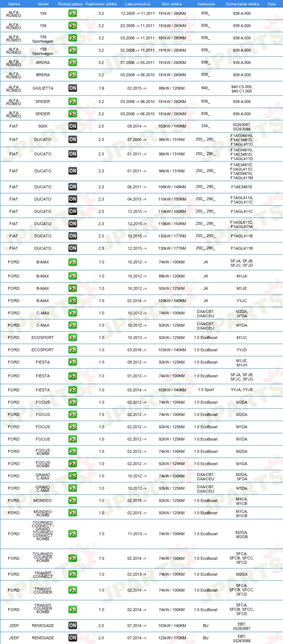The width and height of the screenshot is (283, 644).
Task: Click the Nadwozie column header
Action: (x=206, y=4)
